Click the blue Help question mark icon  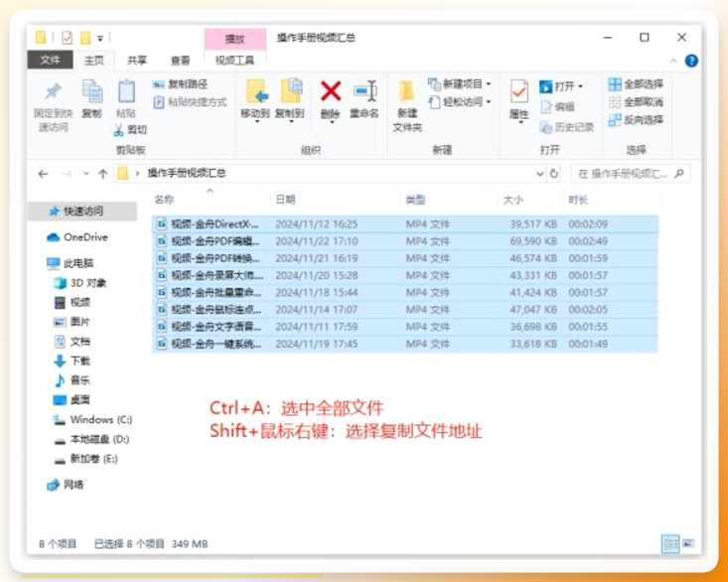[x=691, y=61]
